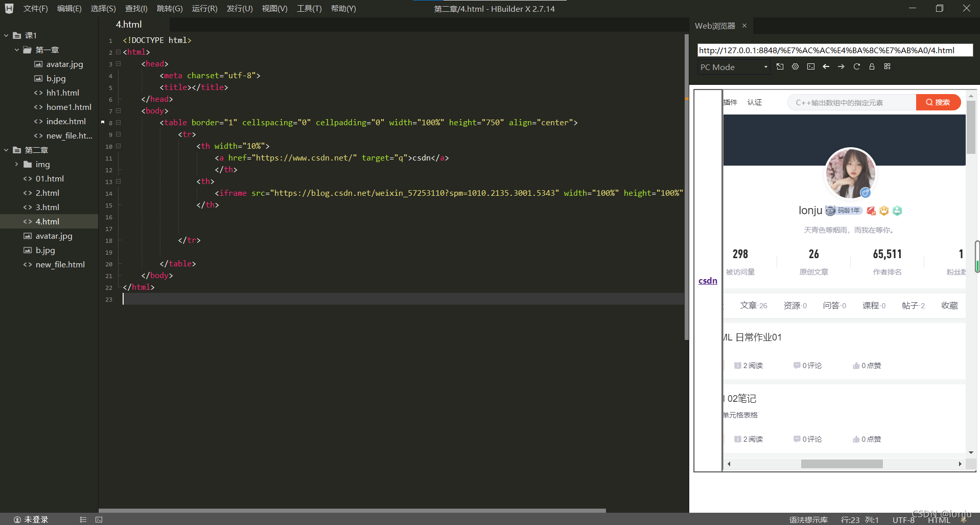Select the 课程 0 tab in preview

(x=874, y=305)
